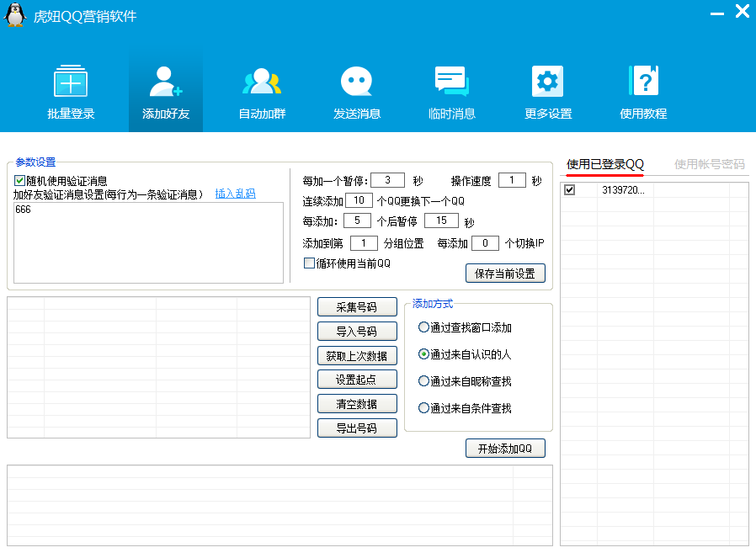Open the 更多设置 gear settings icon
Screen dimensions: 756x558
pyautogui.click(x=548, y=92)
